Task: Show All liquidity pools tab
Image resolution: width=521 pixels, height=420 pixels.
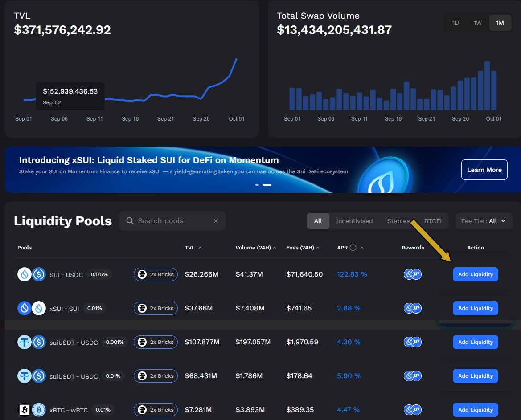Action: [x=318, y=221]
